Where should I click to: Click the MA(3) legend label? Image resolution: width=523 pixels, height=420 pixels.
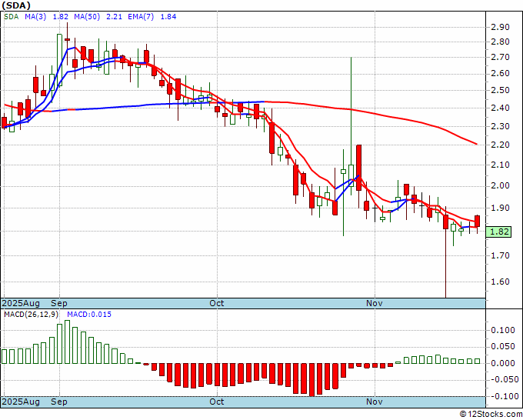(x=35, y=17)
